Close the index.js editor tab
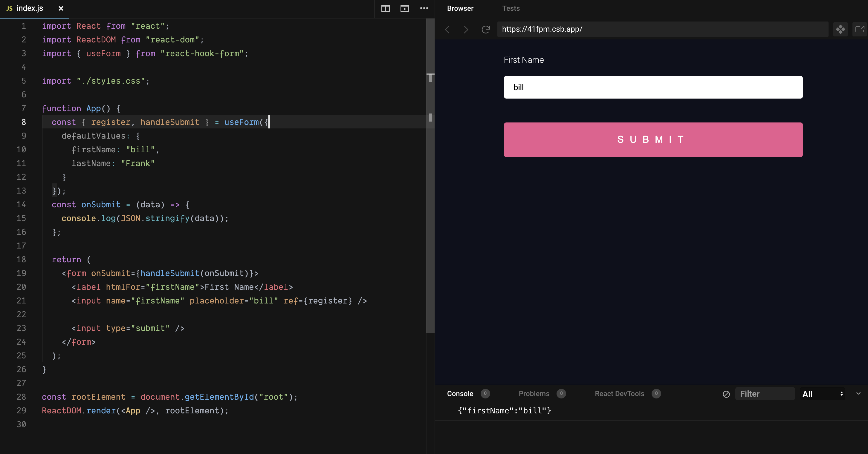 pos(61,8)
